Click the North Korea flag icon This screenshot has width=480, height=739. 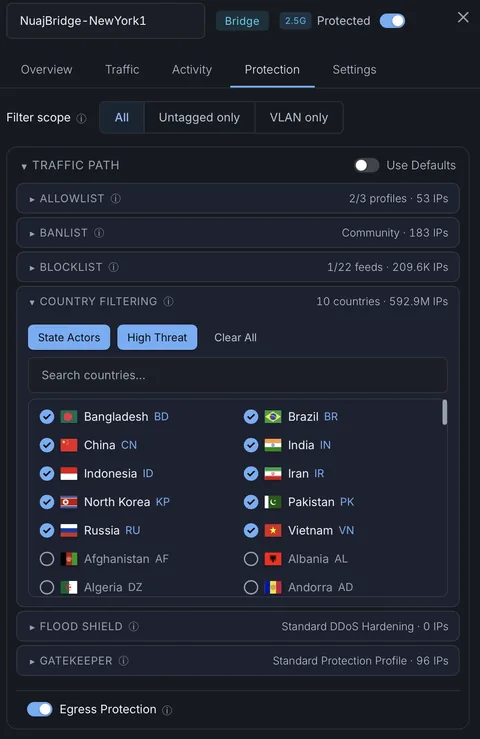(x=69, y=502)
